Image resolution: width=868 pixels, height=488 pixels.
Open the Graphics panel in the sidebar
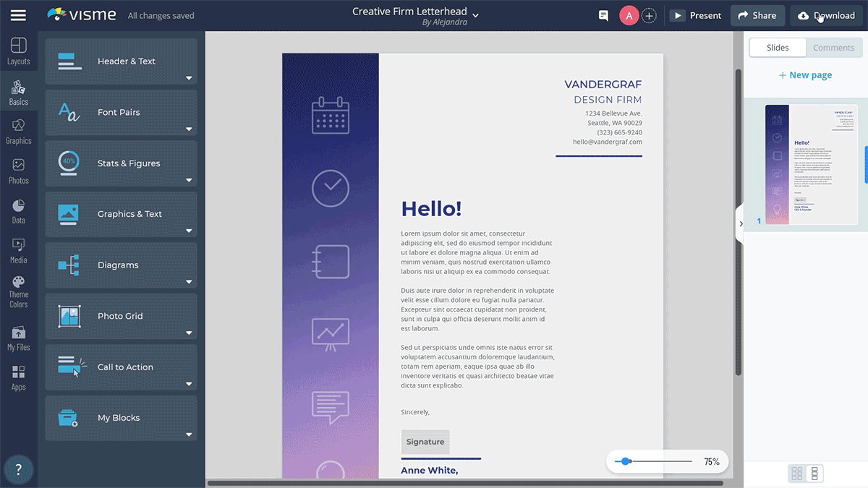click(18, 132)
